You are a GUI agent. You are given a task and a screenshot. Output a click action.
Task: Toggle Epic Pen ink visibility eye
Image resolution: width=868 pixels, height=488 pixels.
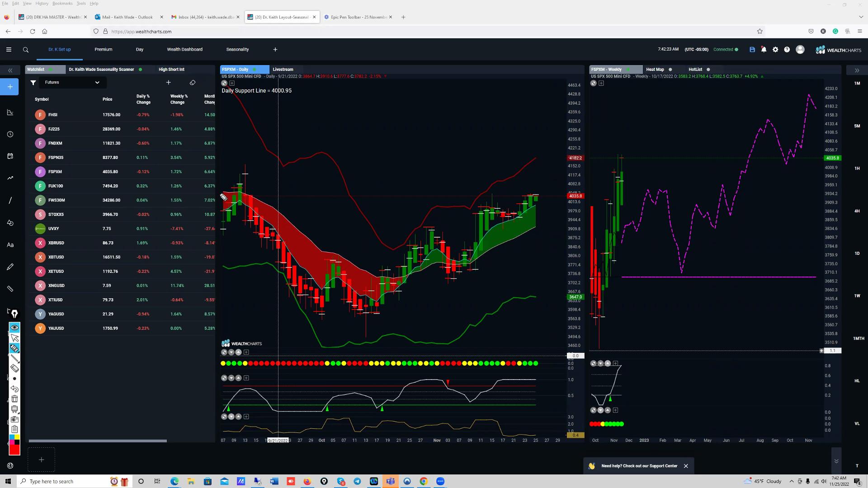pos(14,328)
